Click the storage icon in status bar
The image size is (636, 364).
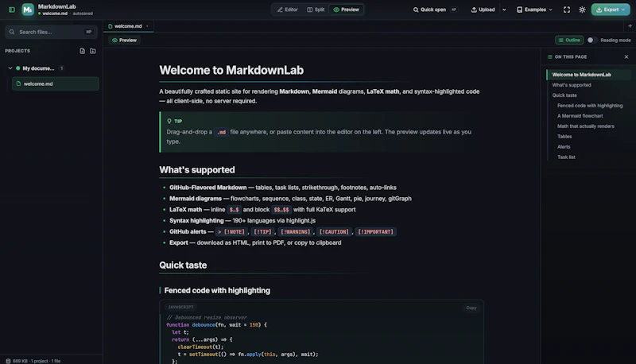tap(8, 361)
